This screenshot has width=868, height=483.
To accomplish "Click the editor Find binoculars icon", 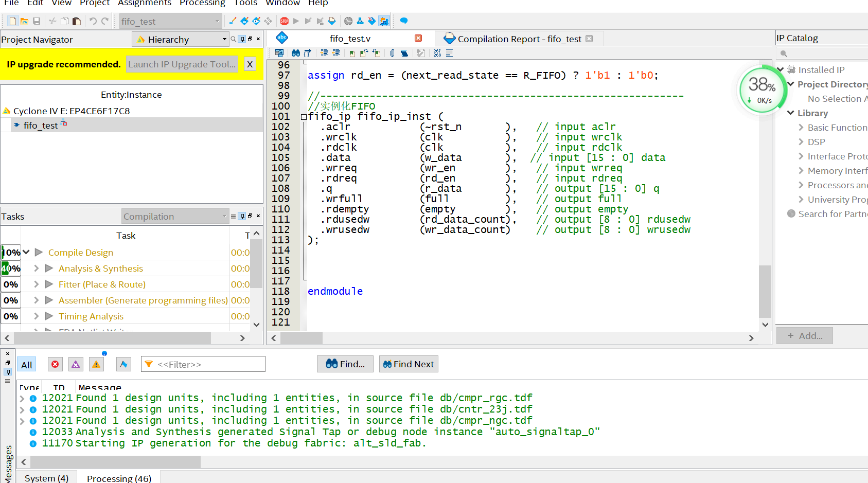I will [296, 53].
